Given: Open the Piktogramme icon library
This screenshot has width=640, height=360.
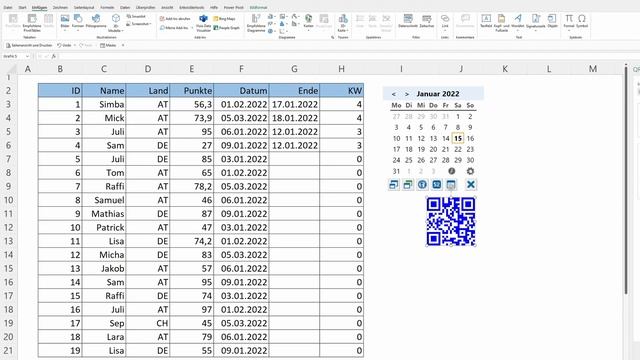Looking at the screenshot, I should pos(96,21).
